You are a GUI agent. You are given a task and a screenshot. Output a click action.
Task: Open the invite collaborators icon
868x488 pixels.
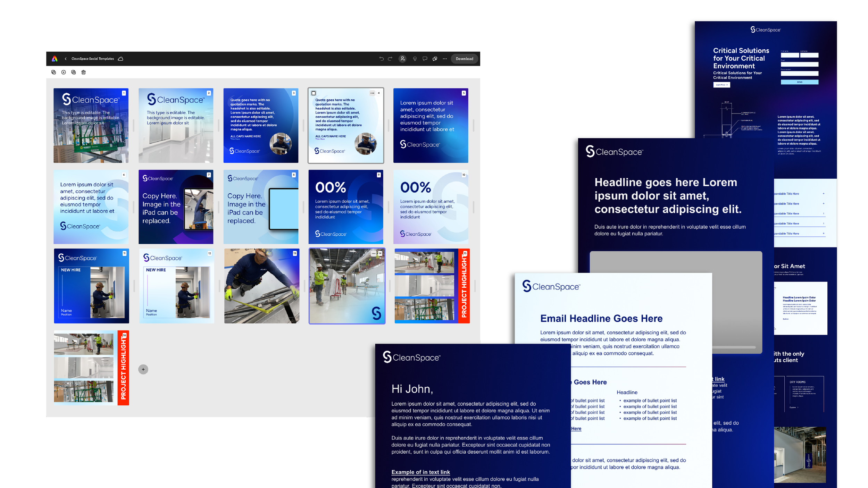click(x=402, y=59)
